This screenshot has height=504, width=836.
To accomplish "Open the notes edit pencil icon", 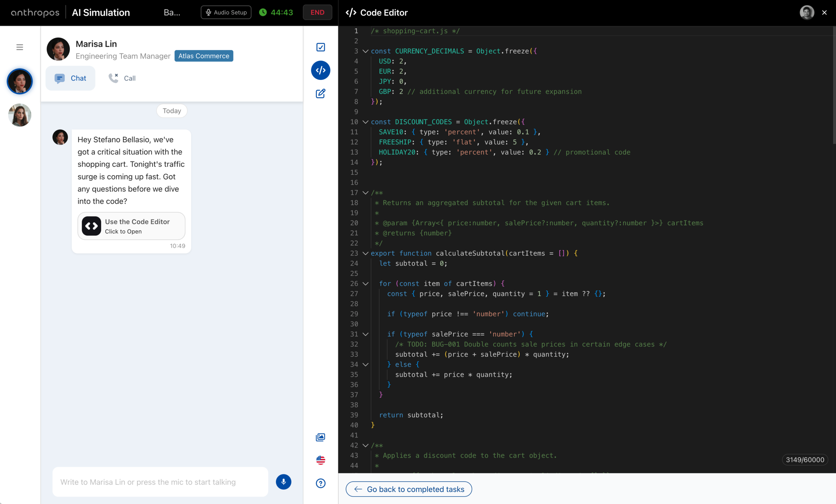I will point(321,94).
